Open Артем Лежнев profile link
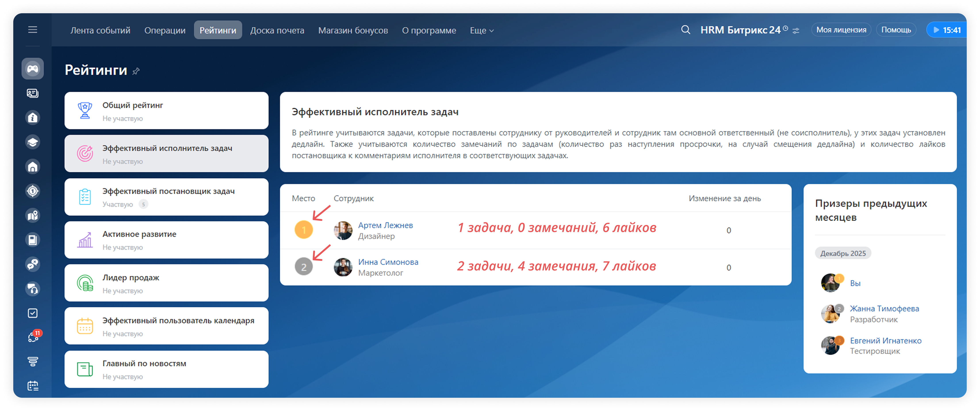The width and height of the screenshot is (980, 411). click(385, 225)
